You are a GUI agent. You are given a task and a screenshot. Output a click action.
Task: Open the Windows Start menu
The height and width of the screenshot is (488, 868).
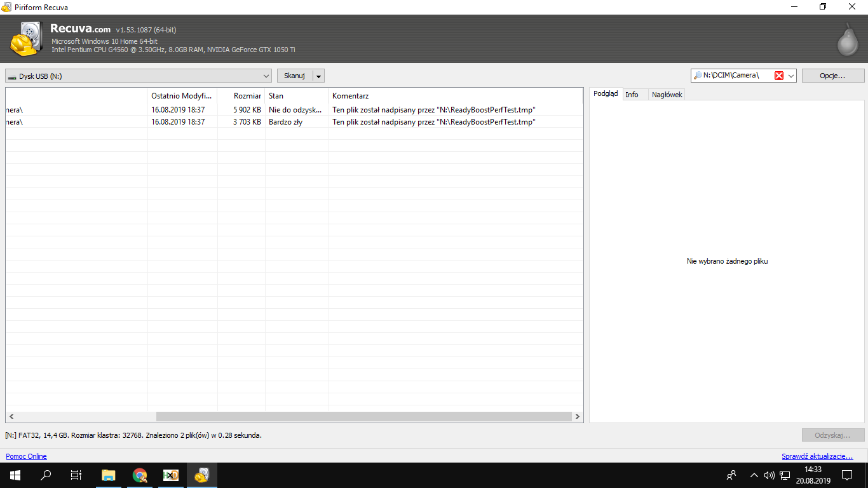pos(15,475)
